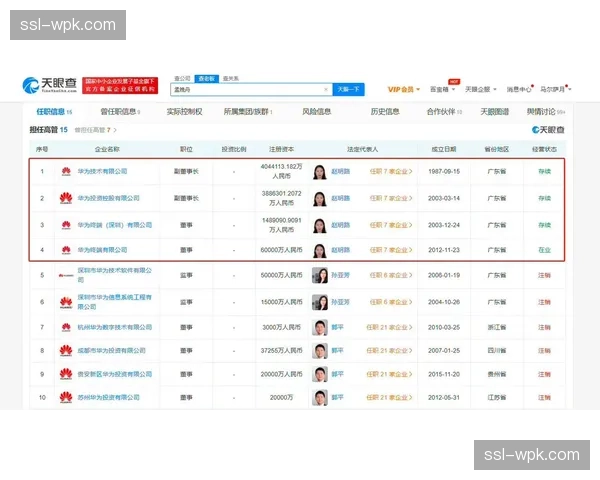Select the 查老板 search tab
Screen dimensions: 600x480
click(207, 78)
